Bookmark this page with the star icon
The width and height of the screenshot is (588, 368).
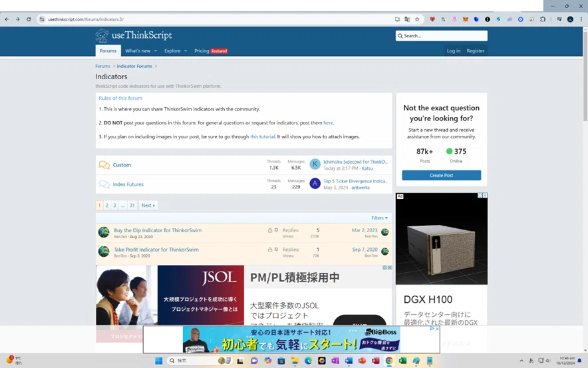tap(417, 19)
